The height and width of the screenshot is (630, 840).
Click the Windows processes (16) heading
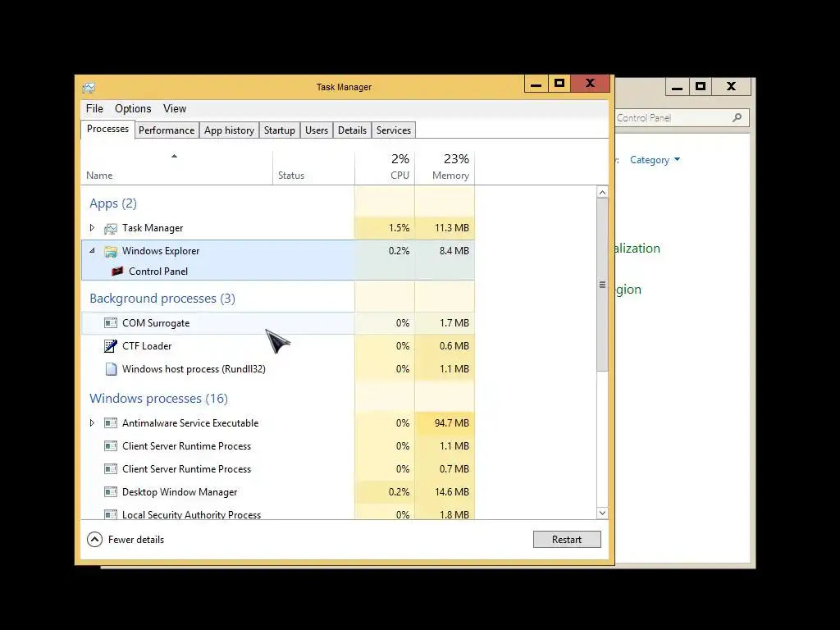click(158, 399)
